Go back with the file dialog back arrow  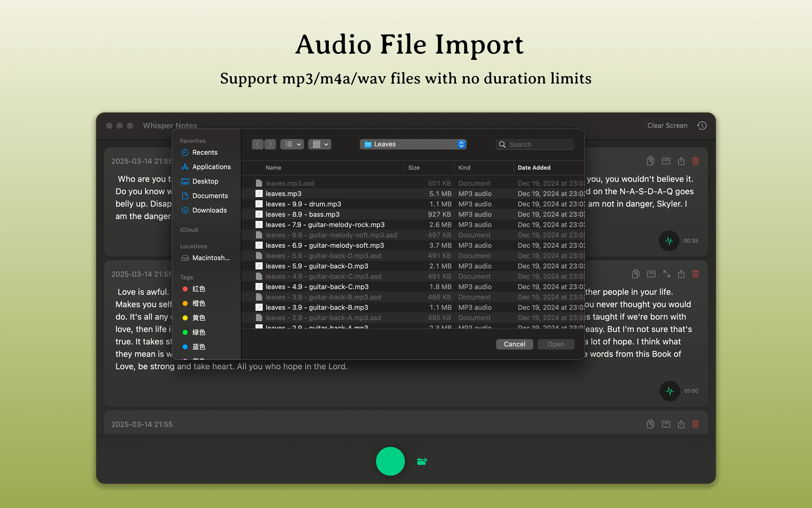(257, 144)
